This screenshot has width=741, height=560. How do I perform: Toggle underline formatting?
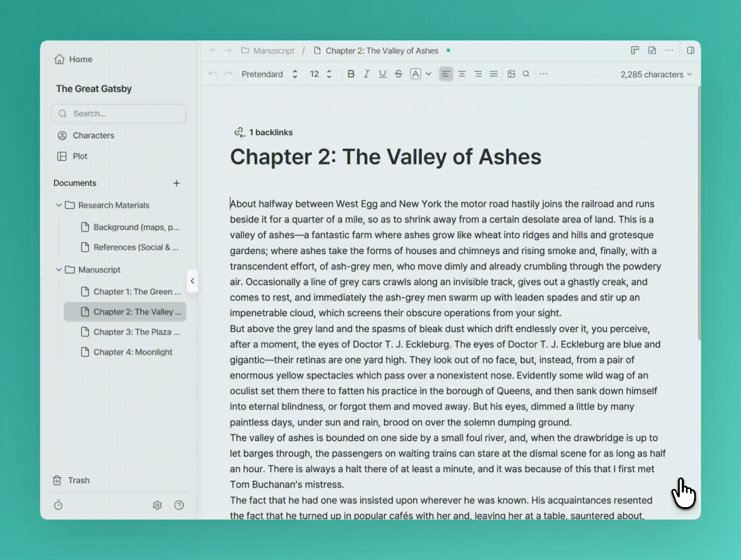[x=382, y=74]
